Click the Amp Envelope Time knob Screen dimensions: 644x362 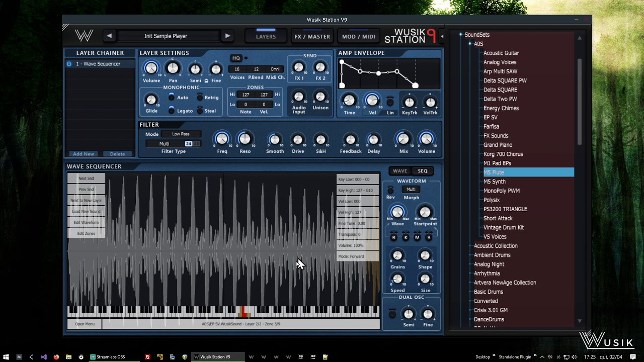click(x=349, y=101)
